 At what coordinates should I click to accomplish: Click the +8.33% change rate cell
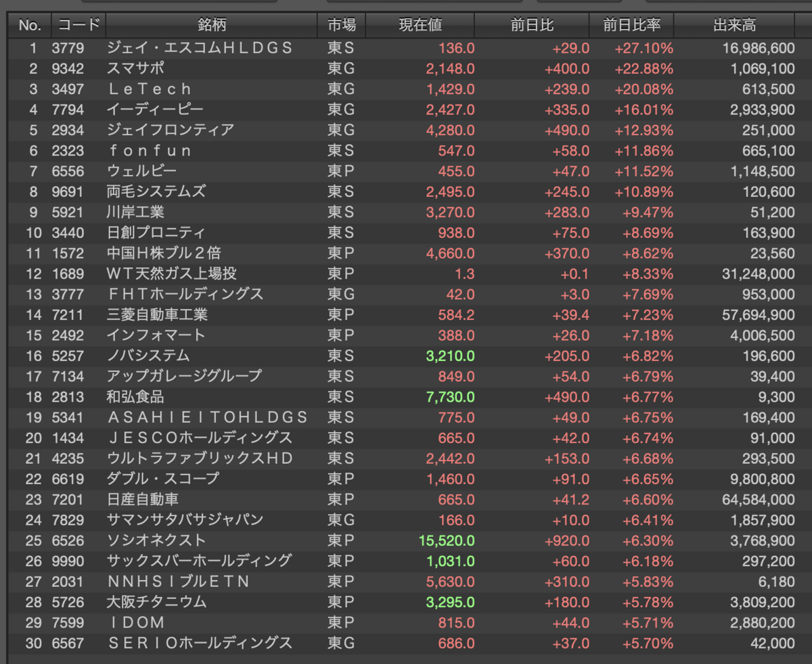(x=648, y=273)
